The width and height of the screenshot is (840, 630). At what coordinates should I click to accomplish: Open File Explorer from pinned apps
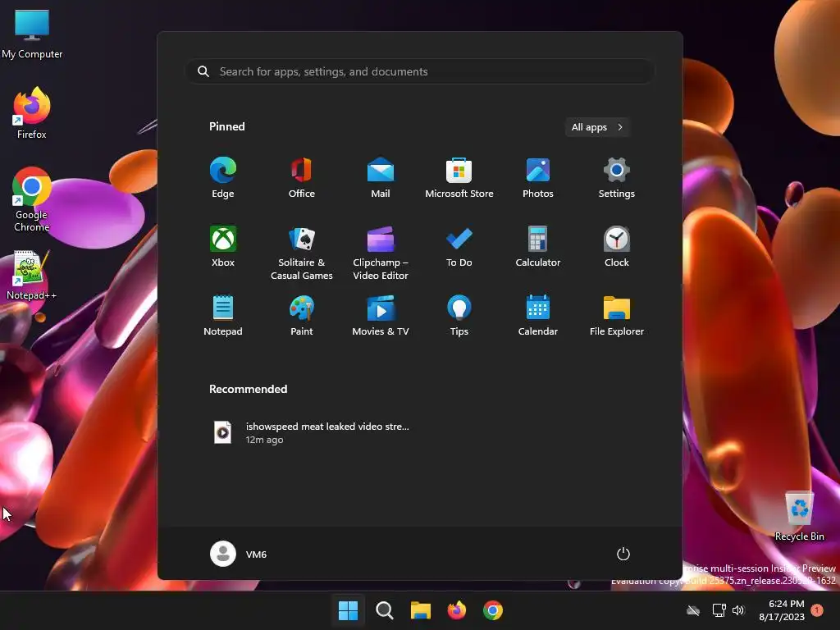coord(617,316)
